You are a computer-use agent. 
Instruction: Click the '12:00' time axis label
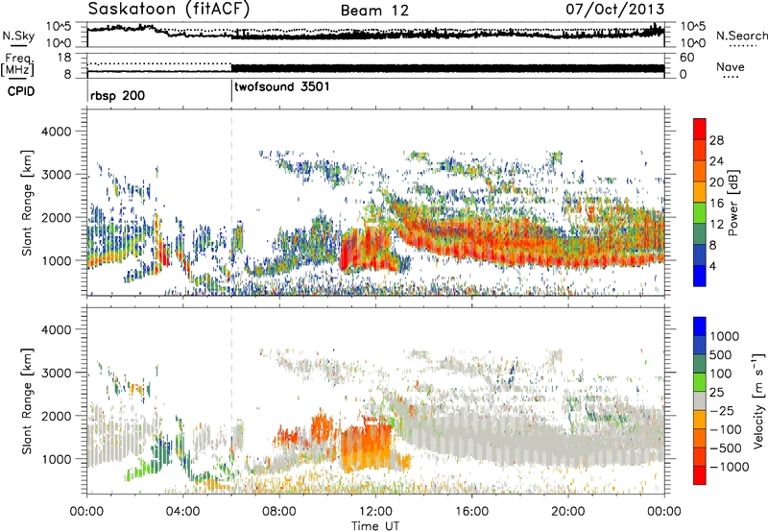pos(375,512)
